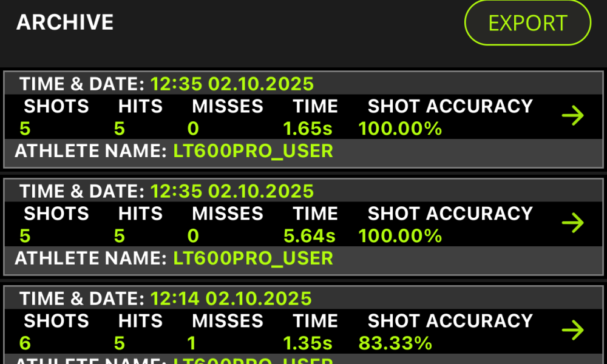Click 100.00% accuracy in the 5.64s record

tap(400, 236)
